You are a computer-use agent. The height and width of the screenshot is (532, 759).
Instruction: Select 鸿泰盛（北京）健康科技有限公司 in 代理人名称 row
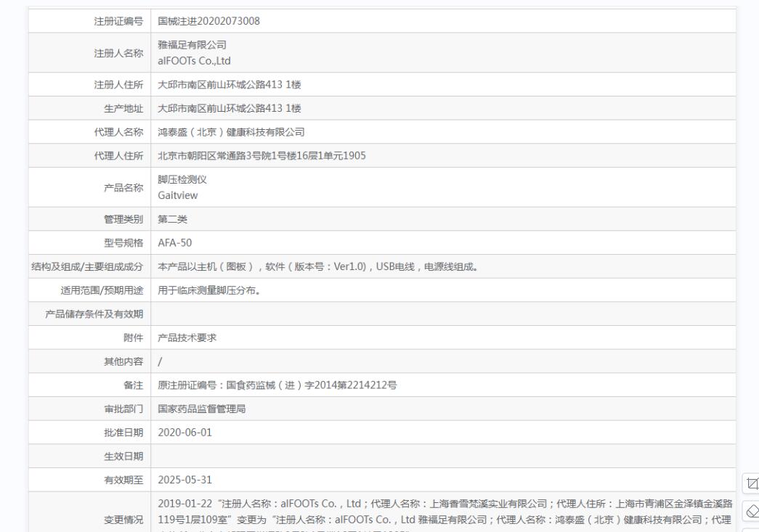[231, 132]
